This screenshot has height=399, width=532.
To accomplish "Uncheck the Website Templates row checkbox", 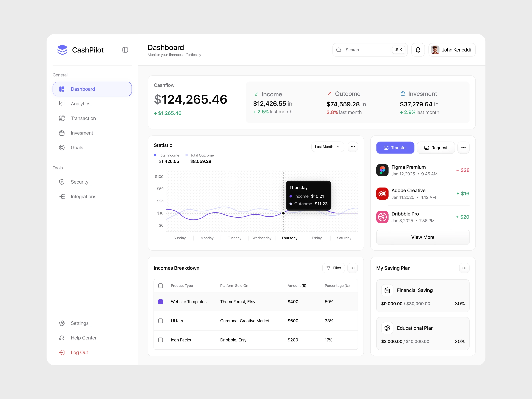I will 161,302.
